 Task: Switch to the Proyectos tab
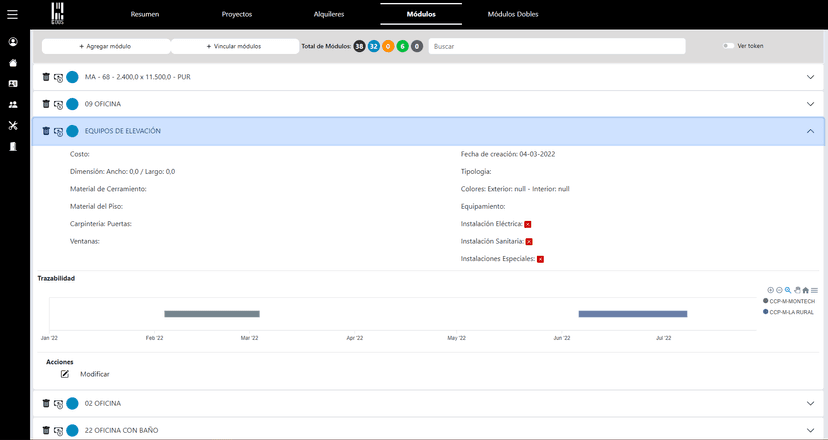pyautogui.click(x=237, y=15)
